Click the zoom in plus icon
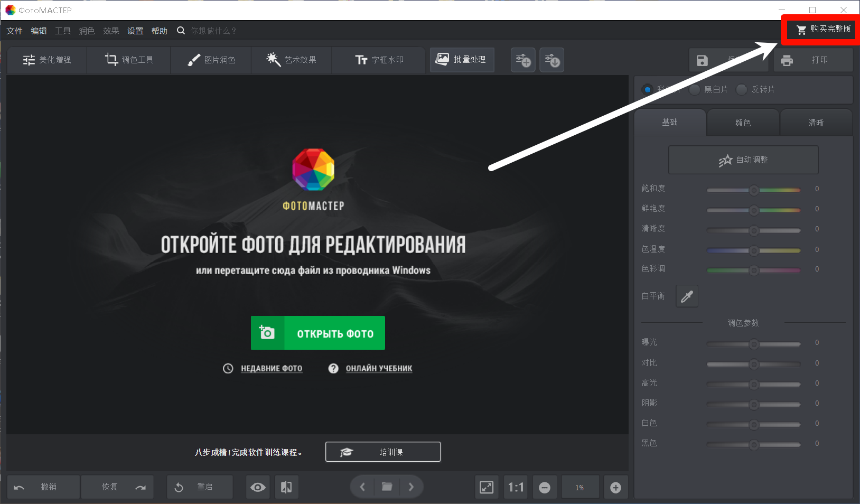This screenshot has height=504, width=860. 615,488
